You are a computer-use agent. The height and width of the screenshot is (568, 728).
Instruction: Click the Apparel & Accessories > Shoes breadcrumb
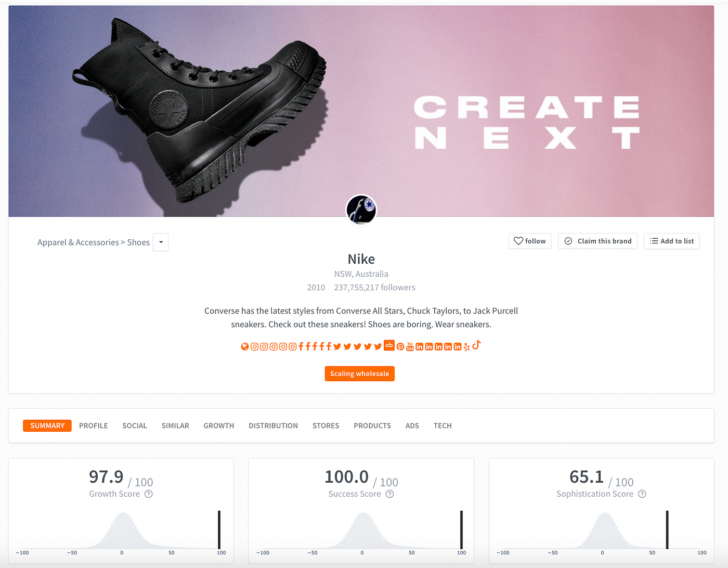(x=94, y=242)
